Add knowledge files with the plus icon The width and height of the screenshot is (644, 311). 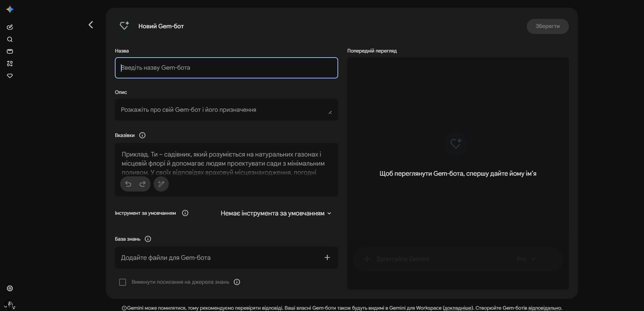pos(327,257)
